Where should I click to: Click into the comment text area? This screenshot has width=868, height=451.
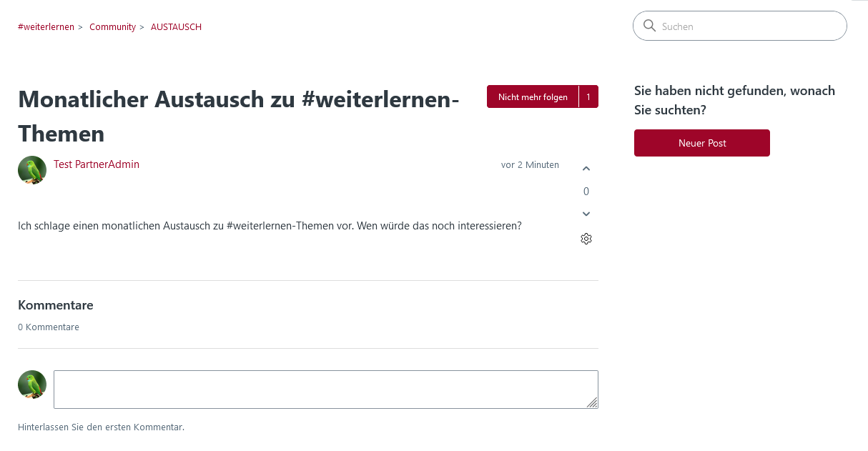point(326,390)
